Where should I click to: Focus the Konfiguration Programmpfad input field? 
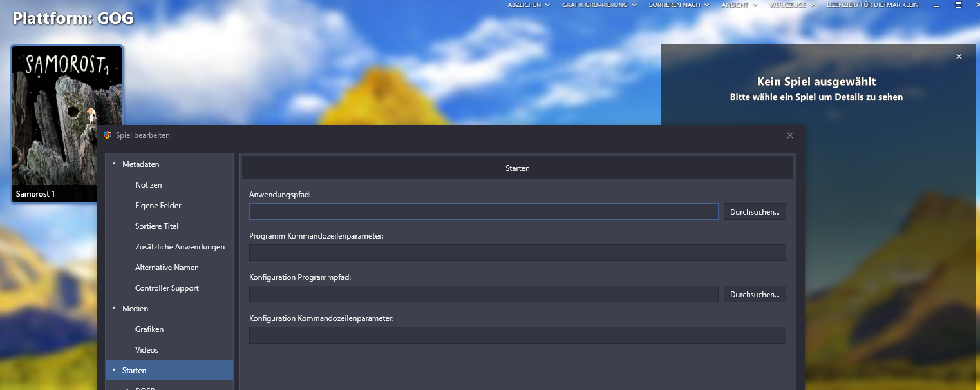(484, 294)
